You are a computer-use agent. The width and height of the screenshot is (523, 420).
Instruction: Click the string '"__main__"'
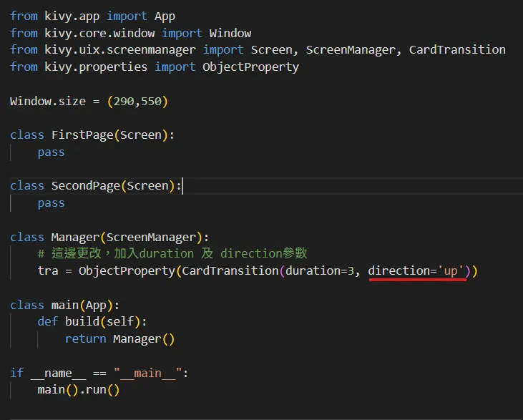(x=148, y=373)
